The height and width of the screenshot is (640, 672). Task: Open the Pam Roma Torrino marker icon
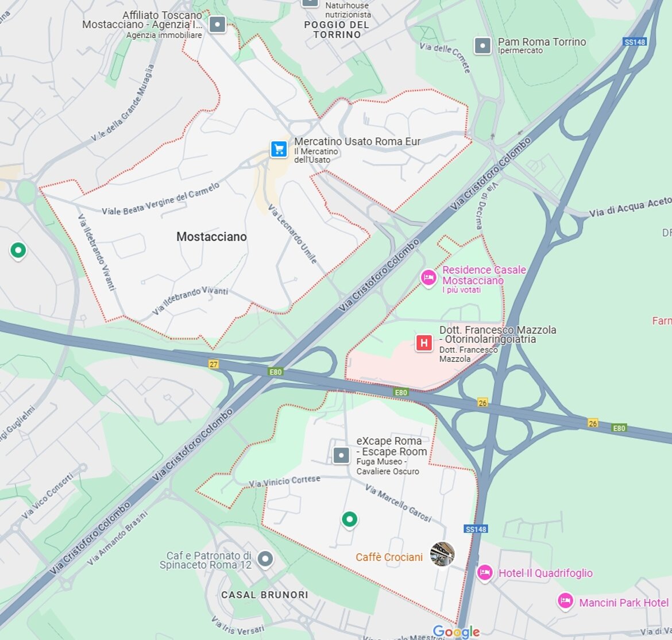[x=482, y=45]
